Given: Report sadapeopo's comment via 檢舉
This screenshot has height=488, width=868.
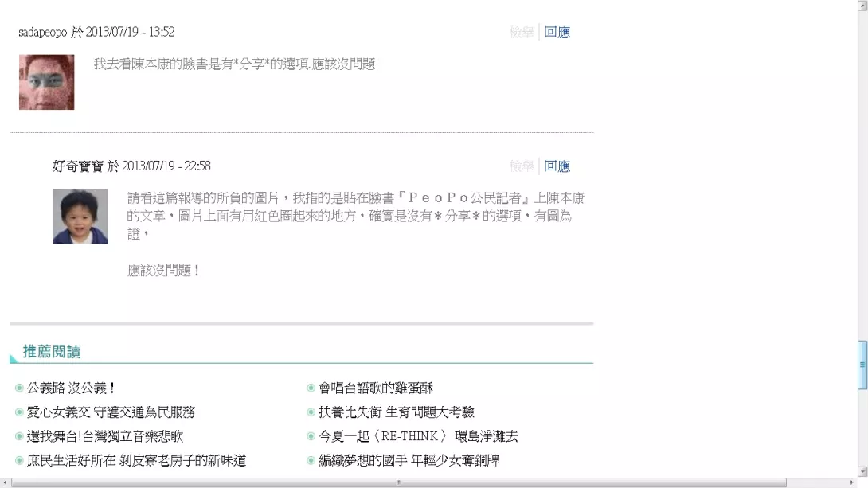Looking at the screenshot, I should [522, 33].
